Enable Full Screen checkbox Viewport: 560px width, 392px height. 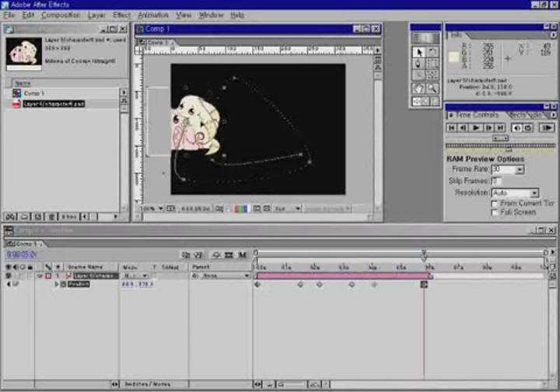click(x=495, y=212)
